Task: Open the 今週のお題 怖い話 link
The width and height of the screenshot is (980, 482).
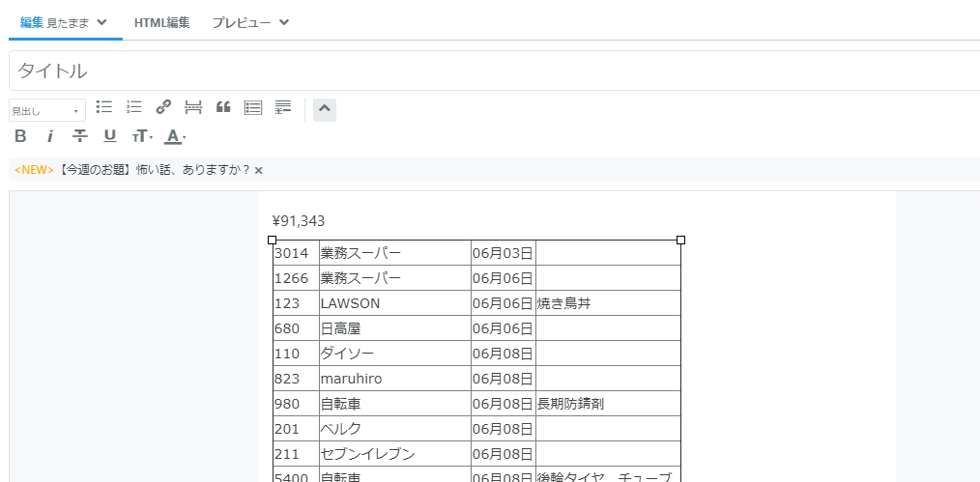Action: pyautogui.click(x=155, y=170)
